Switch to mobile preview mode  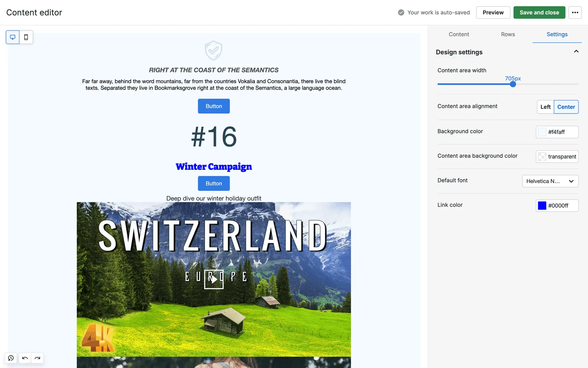coord(26,37)
